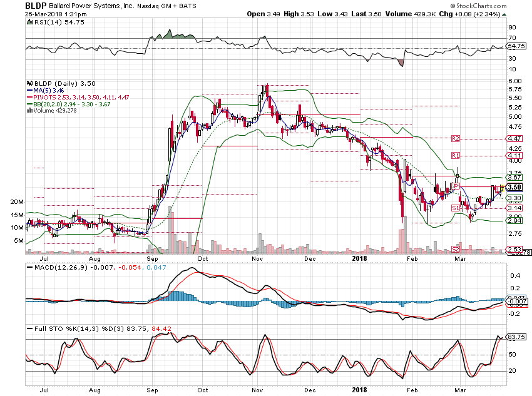
Task: Click the black line swatch before Full STO
Action: [30, 328]
